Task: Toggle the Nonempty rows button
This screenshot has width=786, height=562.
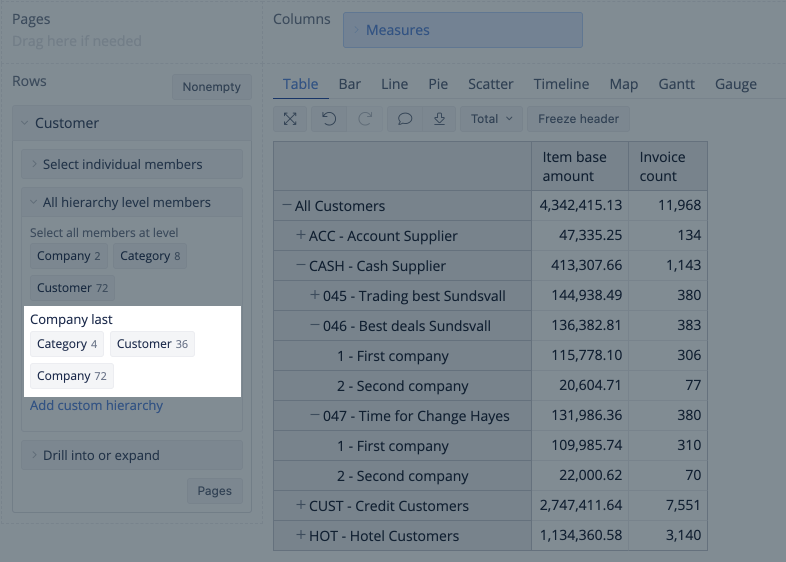Action: coord(211,87)
